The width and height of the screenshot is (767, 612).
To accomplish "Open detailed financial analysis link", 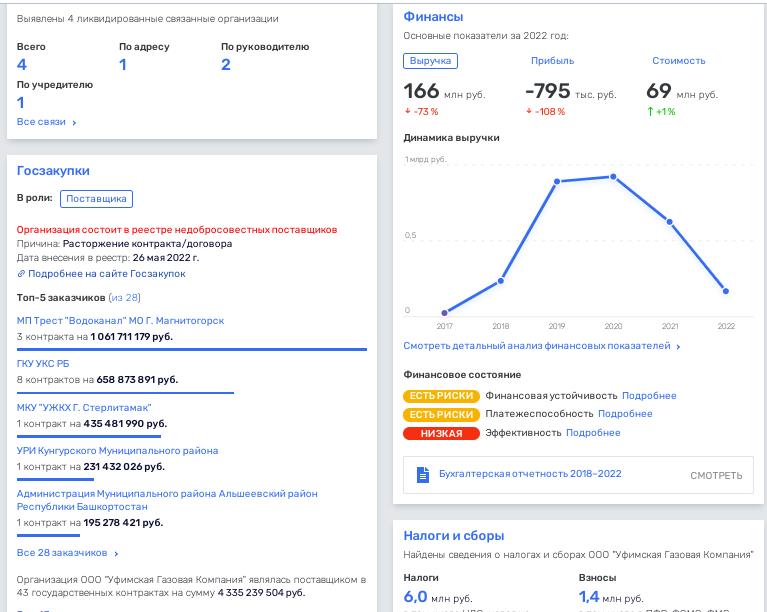I will click(537, 346).
